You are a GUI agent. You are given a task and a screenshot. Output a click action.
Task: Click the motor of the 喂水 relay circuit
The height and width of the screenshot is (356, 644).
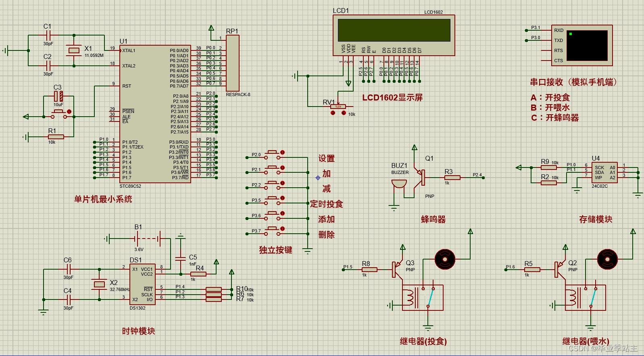607,259
